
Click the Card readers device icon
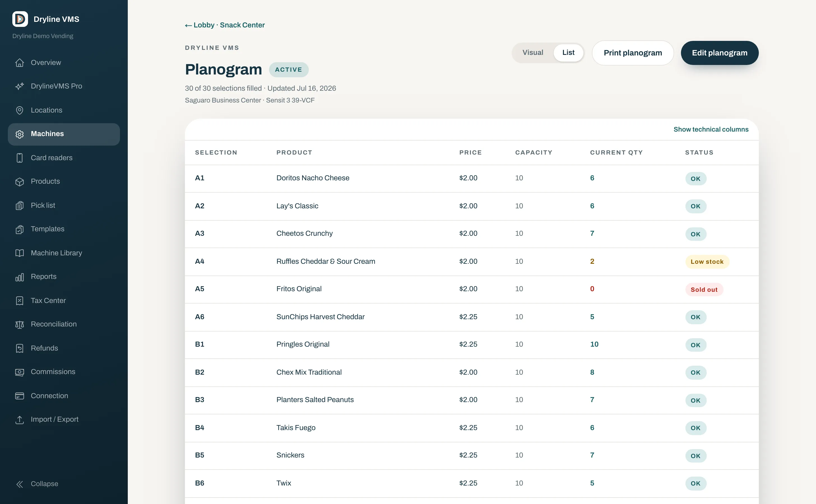coord(20,158)
